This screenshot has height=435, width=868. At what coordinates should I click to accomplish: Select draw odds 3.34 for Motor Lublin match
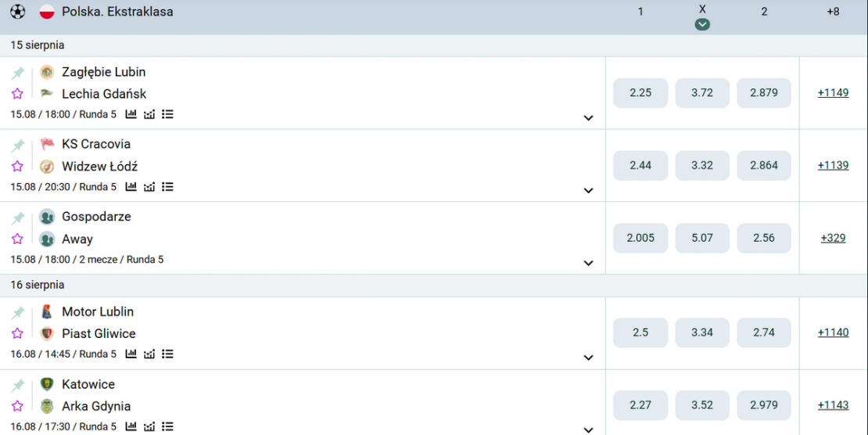coord(702,333)
